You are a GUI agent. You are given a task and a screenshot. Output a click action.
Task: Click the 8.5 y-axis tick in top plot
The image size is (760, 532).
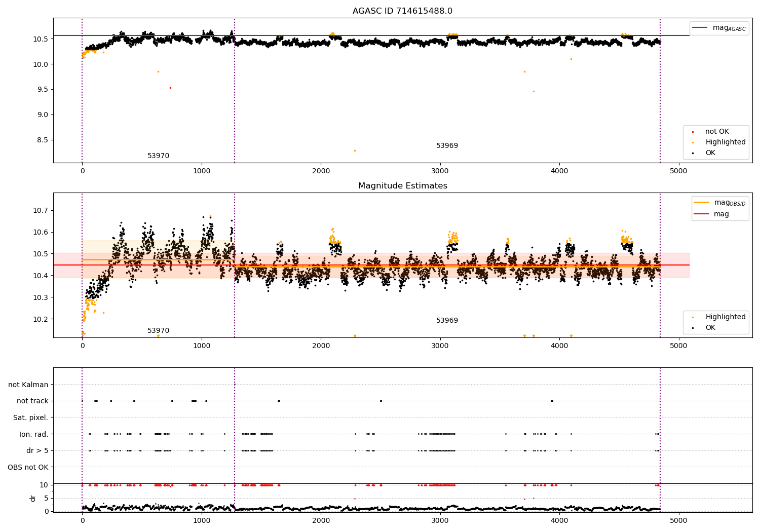[42, 140]
